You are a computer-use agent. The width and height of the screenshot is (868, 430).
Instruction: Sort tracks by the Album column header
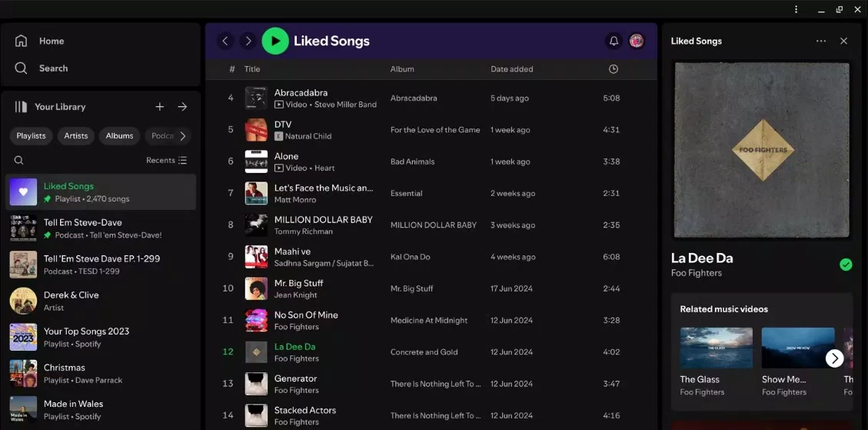click(x=402, y=69)
